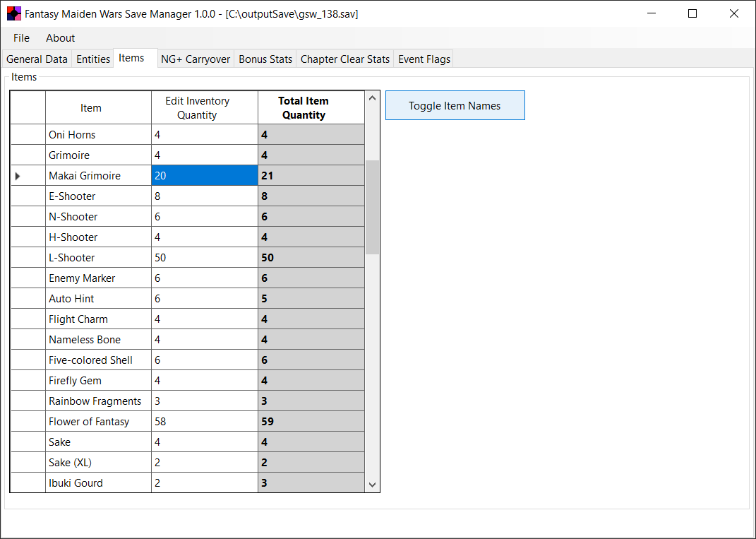Image resolution: width=756 pixels, height=539 pixels.
Task: Click the application icon in title bar
Action: 14,13
